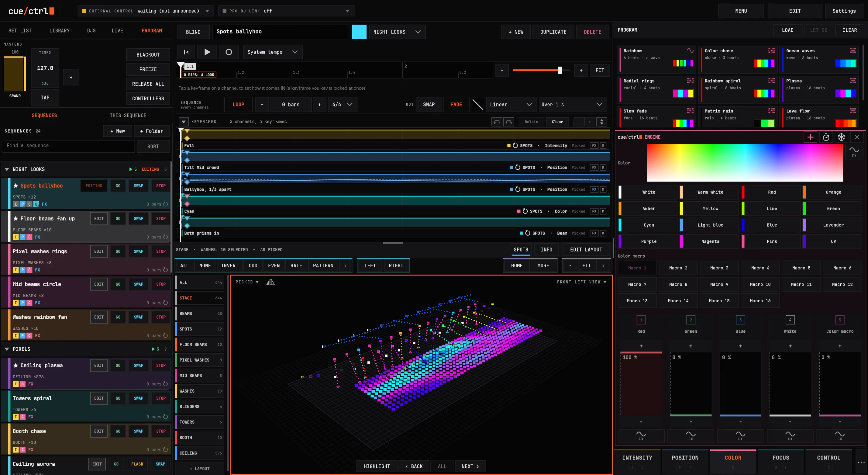
Task: Toggle BLIND mode
Action: pyautogui.click(x=193, y=32)
